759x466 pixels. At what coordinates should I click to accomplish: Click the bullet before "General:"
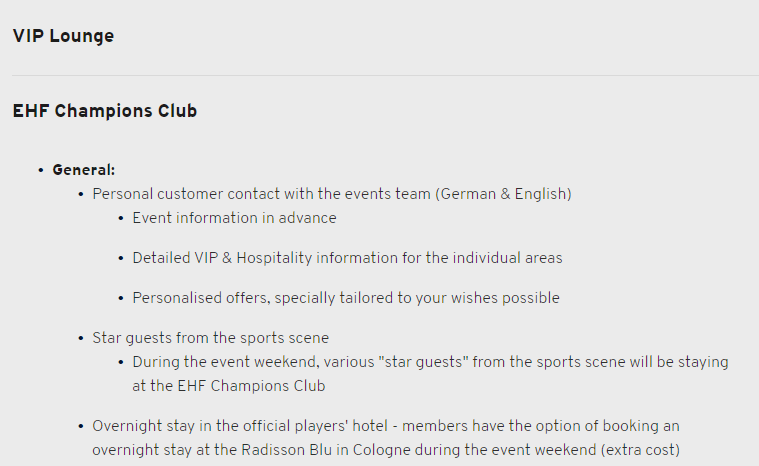[41, 170]
